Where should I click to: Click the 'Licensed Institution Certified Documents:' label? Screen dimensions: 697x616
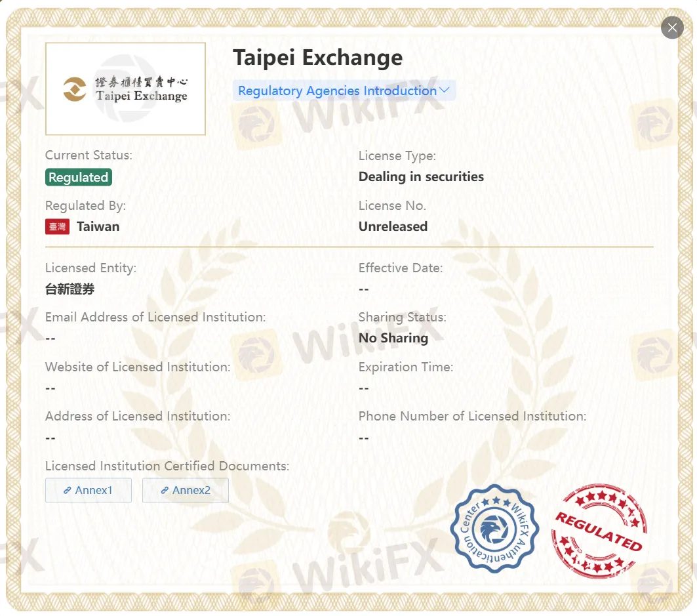(167, 466)
